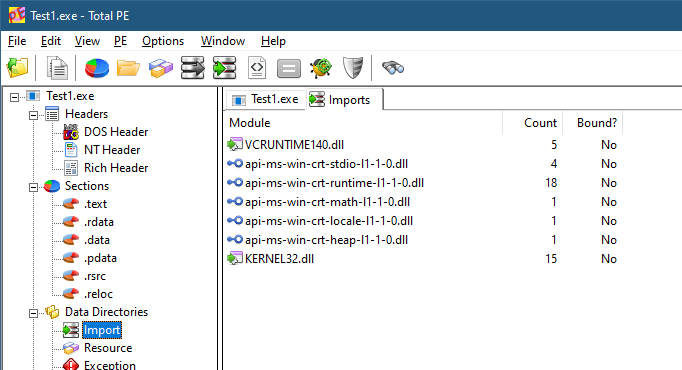Sort by the Count column header
Viewport: 682px width, 370px height.
(x=533, y=123)
